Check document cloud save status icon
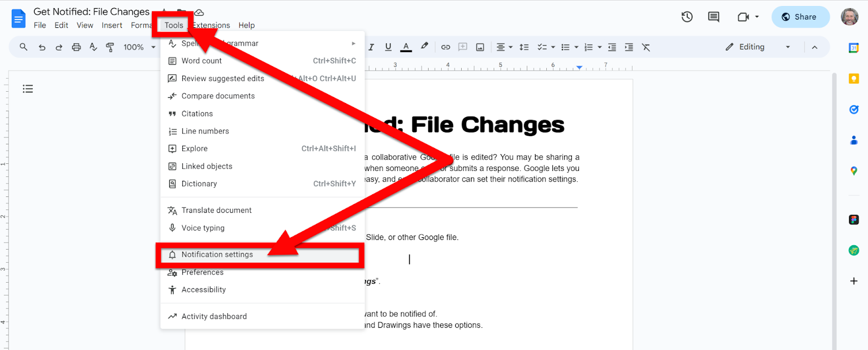 click(x=199, y=12)
